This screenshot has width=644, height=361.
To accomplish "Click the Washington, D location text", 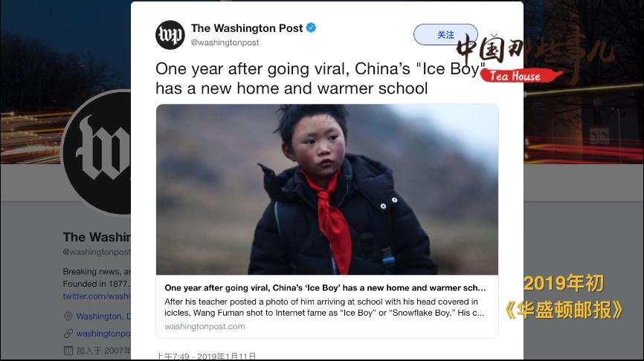I will point(103,316).
